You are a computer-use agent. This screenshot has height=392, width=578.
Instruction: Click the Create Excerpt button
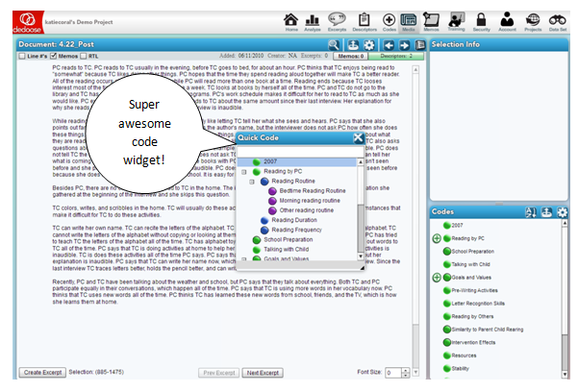pyautogui.click(x=42, y=373)
